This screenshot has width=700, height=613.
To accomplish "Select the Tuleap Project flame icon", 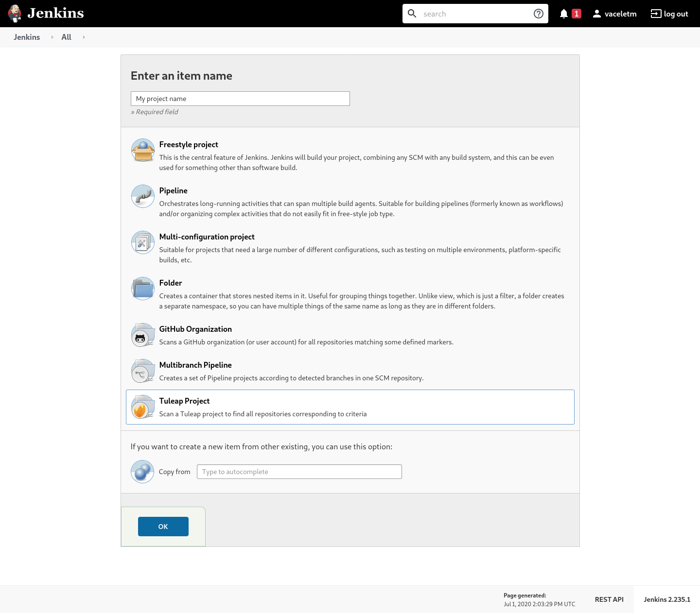I will [143, 407].
